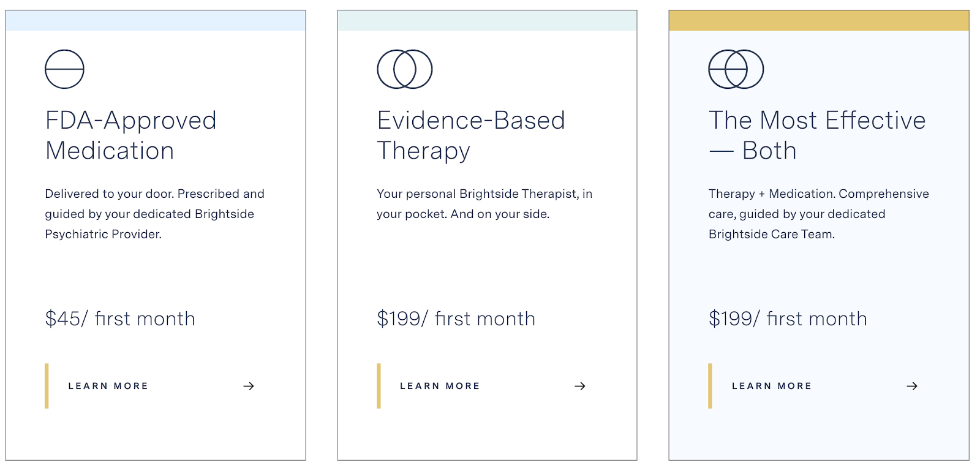Click the Brightside Psychiatric Provider description text
Image resolution: width=980 pixels, height=468 pixels.
coord(154,214)
